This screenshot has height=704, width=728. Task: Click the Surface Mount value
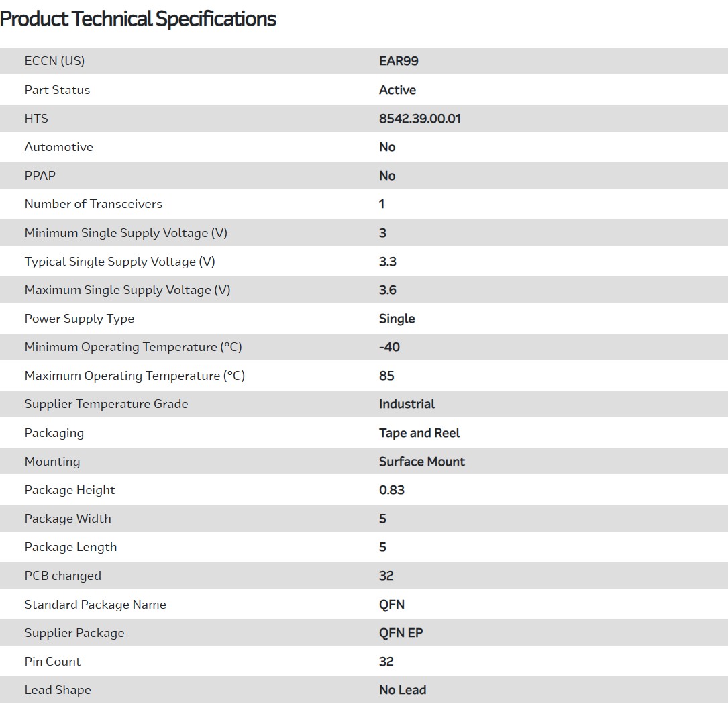point(421,462)
